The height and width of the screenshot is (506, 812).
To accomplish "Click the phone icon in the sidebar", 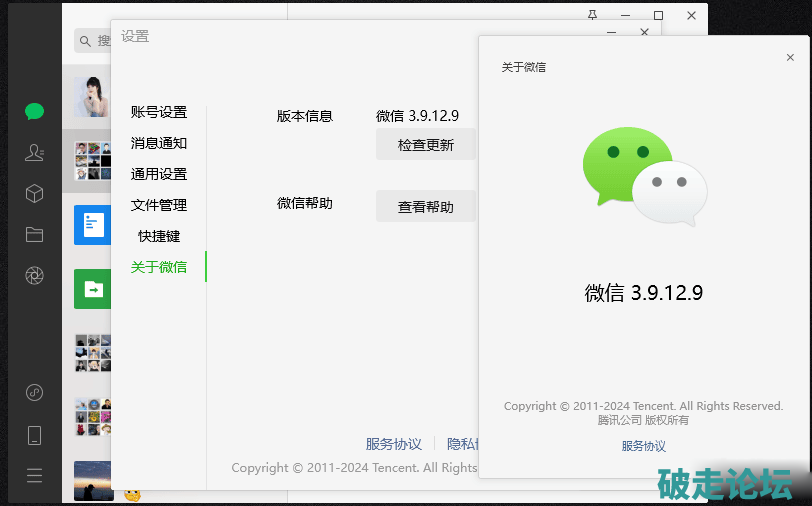I will pyautogui.click(x=35, y=434).
